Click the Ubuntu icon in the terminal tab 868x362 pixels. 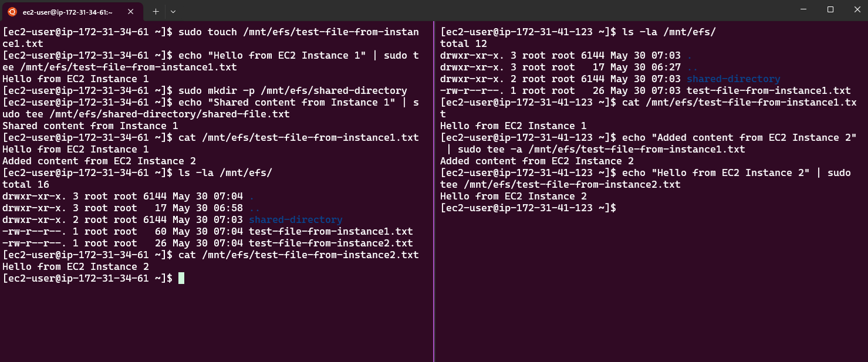click(12, 11)
